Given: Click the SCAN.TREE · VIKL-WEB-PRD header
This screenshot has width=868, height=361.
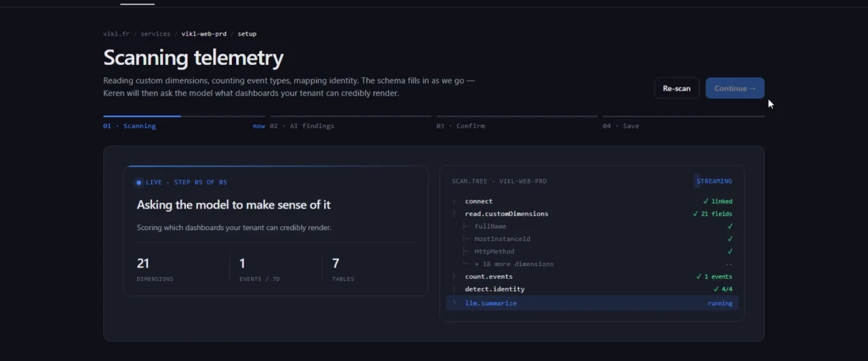Looking at the screenshot, I should pyautogui.click(x=499, y=182).
